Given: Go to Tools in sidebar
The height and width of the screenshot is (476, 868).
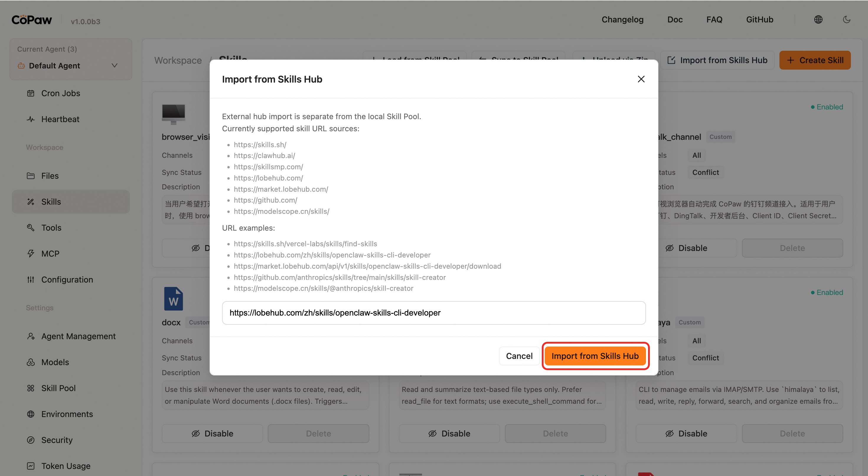Looking at the screenshot, I should [51, 228].
